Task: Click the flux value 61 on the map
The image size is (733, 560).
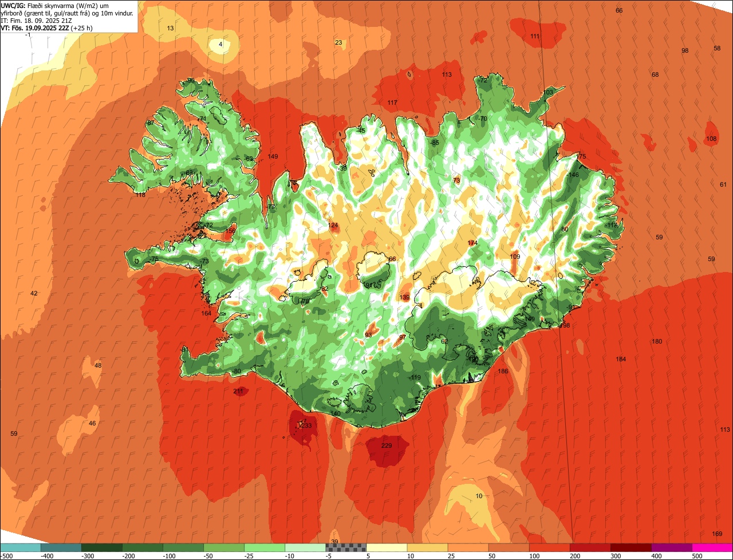Action: 723,184
